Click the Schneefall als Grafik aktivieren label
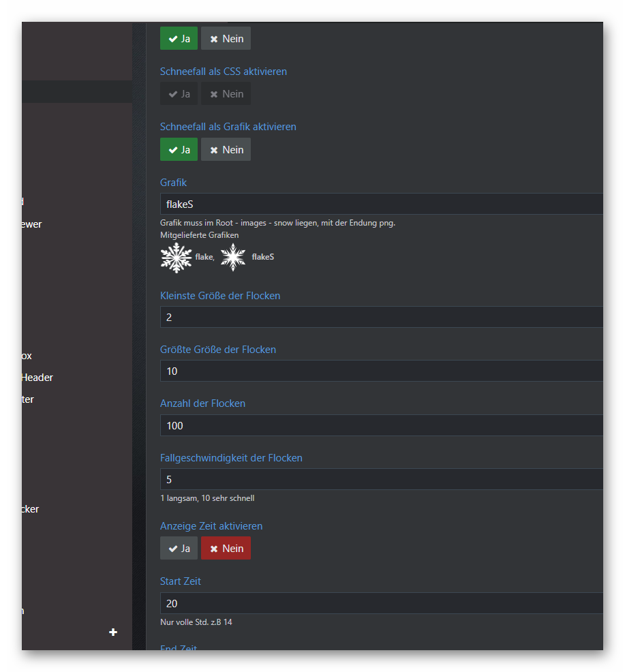Image resolution: width=625 pixels, height=672 pixels. (228, 127)
